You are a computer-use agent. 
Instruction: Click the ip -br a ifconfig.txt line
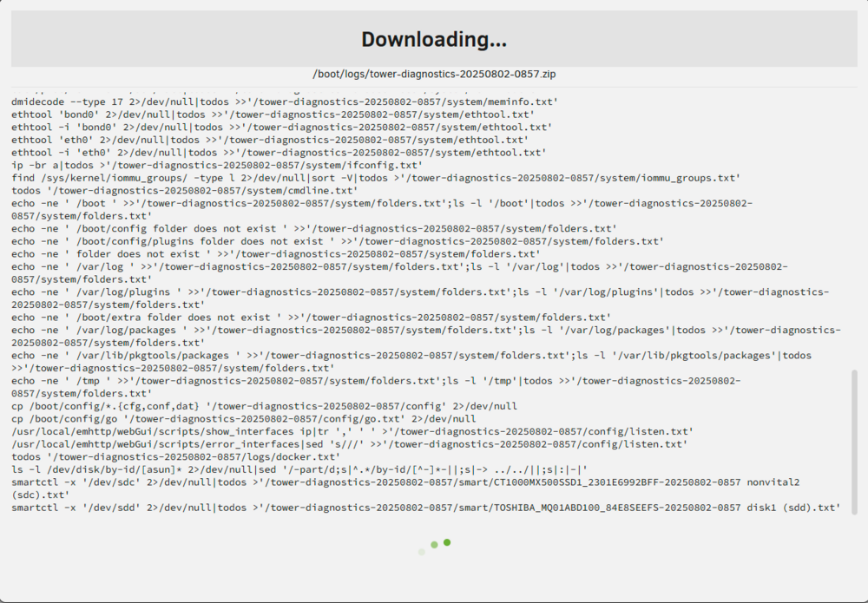[217, 166]
